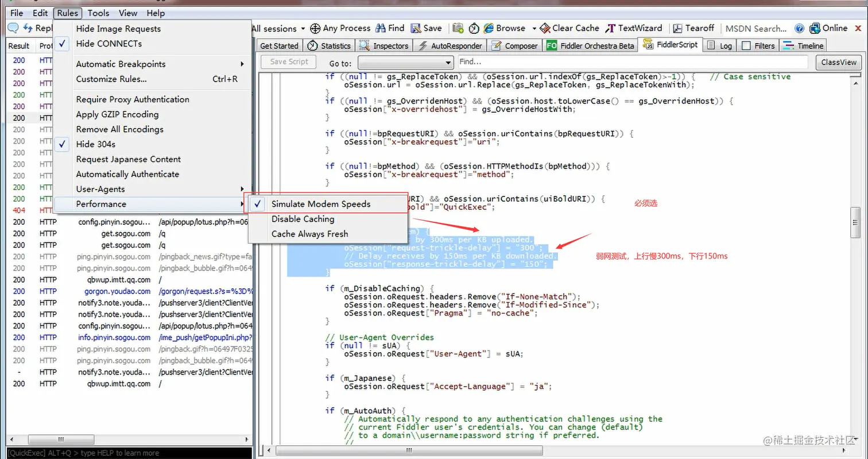This screenshot has width=868, height=459.
Task: Open the File menu
Action: 17,13
